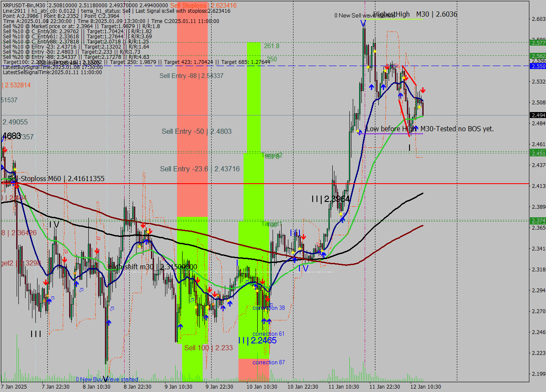
Task: Click the Sell %10 @ C_Entry61 line
Action: [77, 37]
